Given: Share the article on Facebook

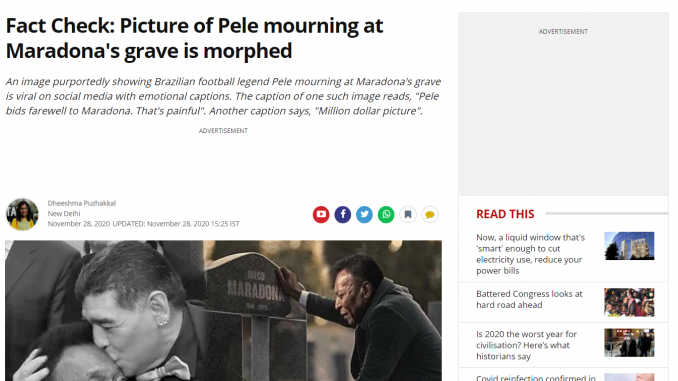Looking at the screenshot, I should point(342,215).
